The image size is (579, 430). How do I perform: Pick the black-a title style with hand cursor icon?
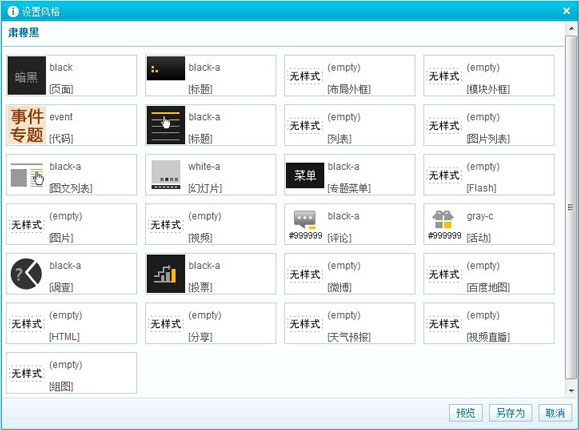[166, 125]
